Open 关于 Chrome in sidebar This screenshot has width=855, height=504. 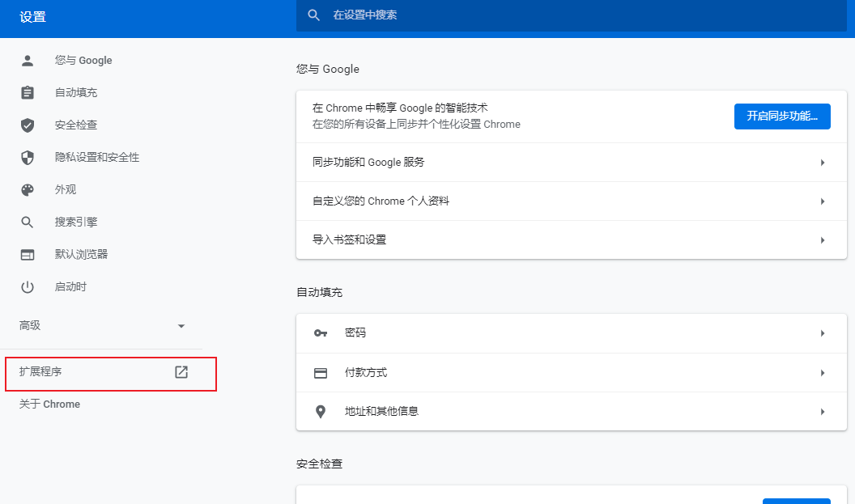coord(49,404)
